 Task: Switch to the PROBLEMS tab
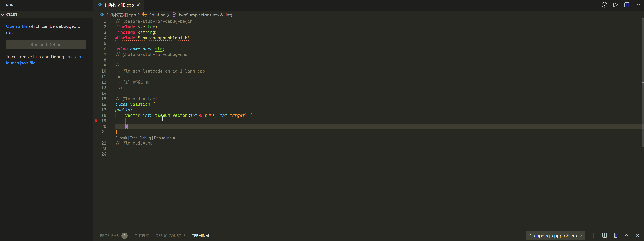[x=110, y=235]
